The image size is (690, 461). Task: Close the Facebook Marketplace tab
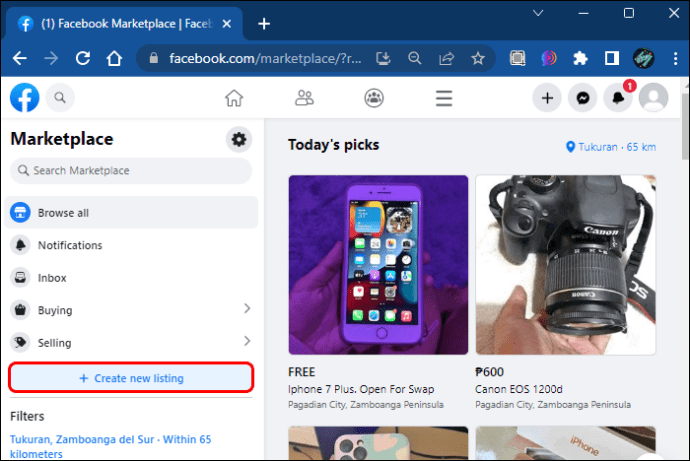click(x=227, y=24)
